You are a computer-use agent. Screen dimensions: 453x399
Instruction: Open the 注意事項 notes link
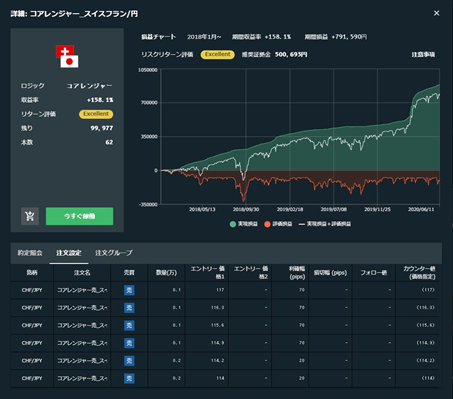(x=423, y=55)
